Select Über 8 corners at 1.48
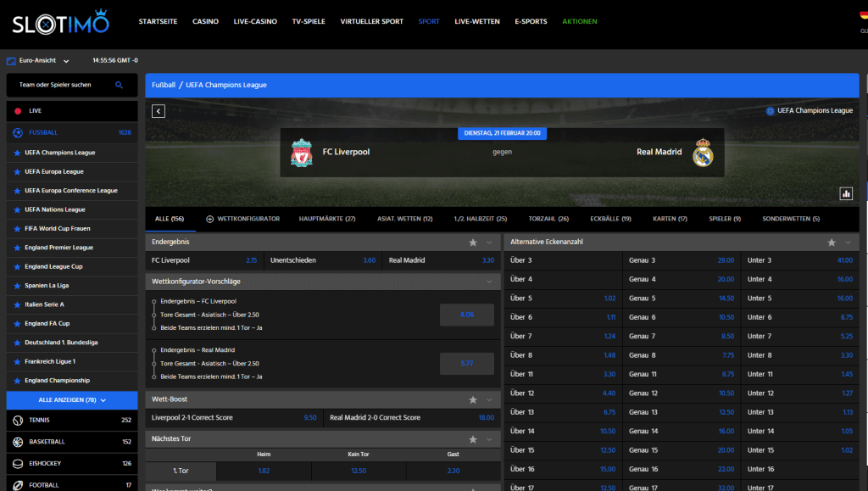This screenshot has height=491, width=868. tap(563, 355)
